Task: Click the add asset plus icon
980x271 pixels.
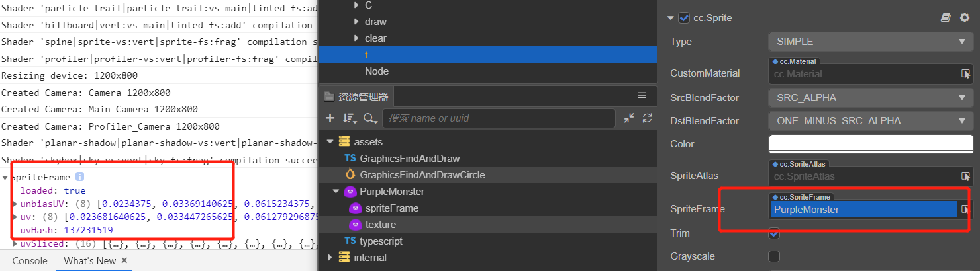Action: click(x=330, y=118)
